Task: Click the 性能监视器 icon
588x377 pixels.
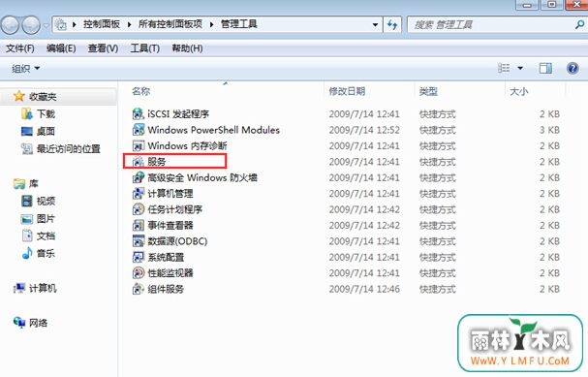Action: [139, 272]
